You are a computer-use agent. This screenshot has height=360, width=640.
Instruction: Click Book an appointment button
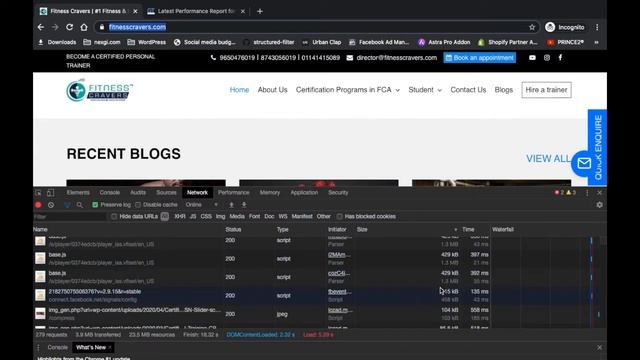coord(480,58)
